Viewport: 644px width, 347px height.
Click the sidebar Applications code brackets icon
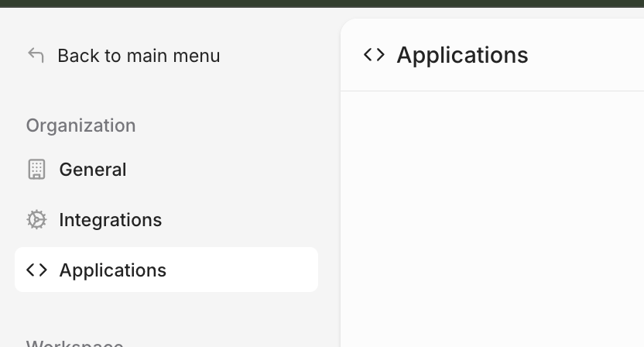point(36,270)
